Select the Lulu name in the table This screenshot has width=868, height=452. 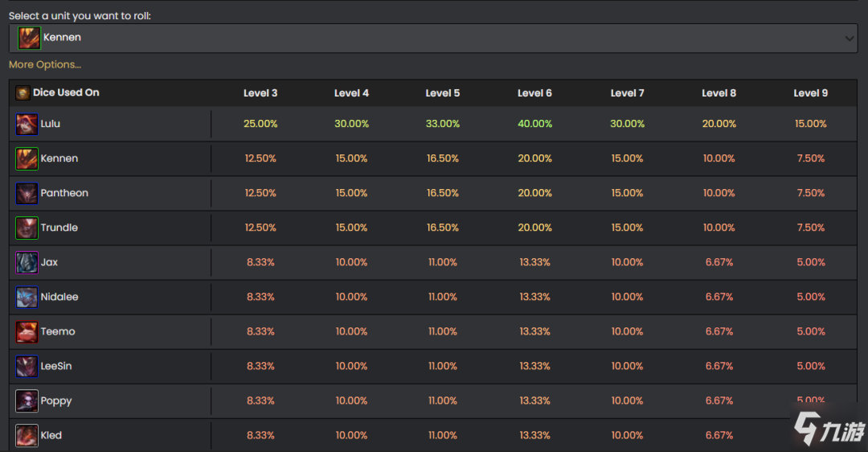point(50,124)
